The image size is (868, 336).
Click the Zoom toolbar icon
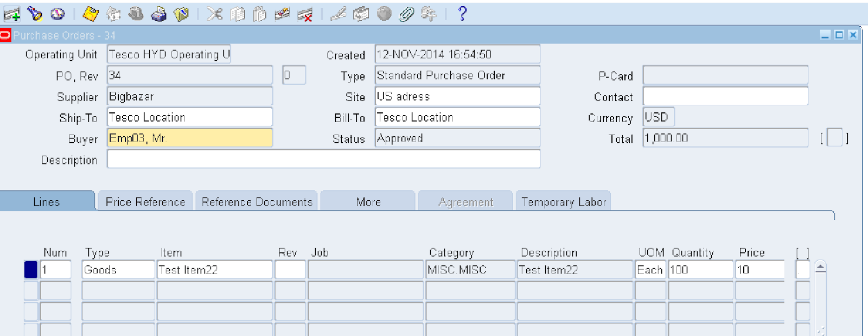click(361, 14)
